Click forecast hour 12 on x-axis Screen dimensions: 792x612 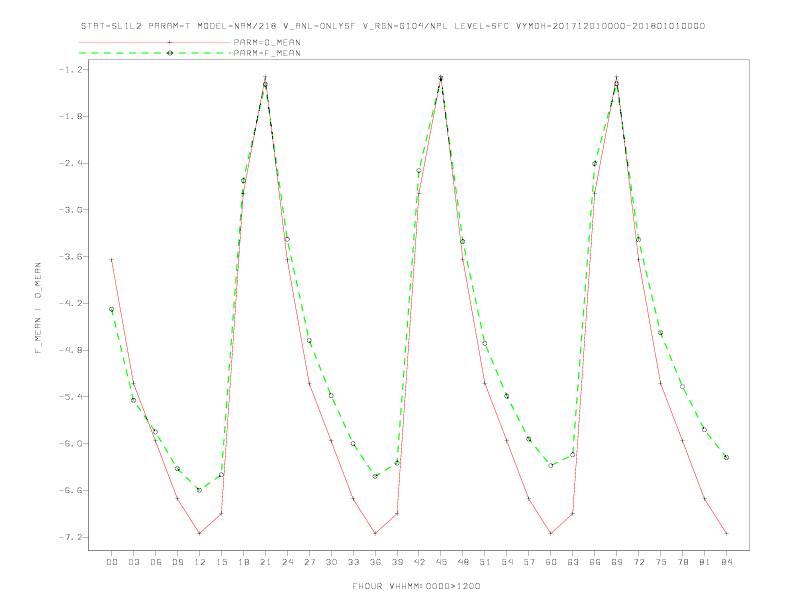[x=200, y=562]
